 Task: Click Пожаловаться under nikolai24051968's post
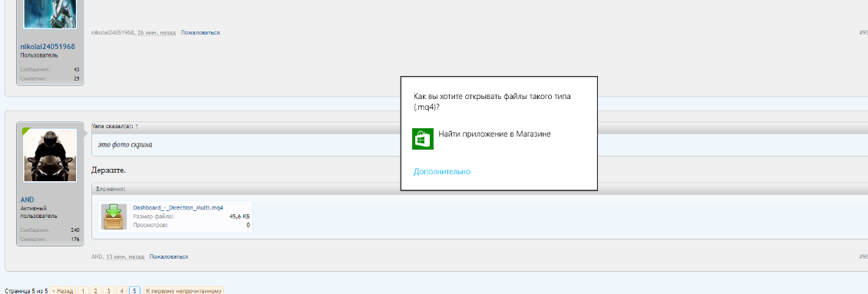(200, 33)
